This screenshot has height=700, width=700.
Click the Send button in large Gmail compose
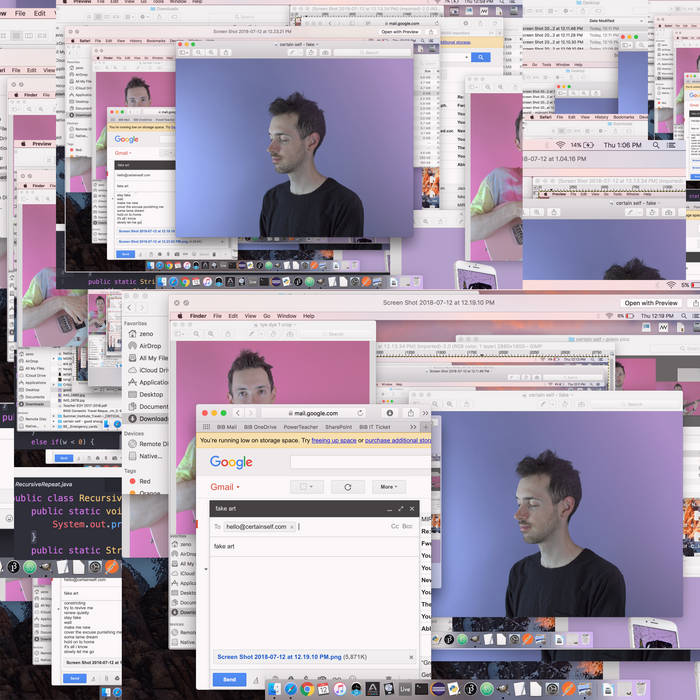[x=229, y=679]
